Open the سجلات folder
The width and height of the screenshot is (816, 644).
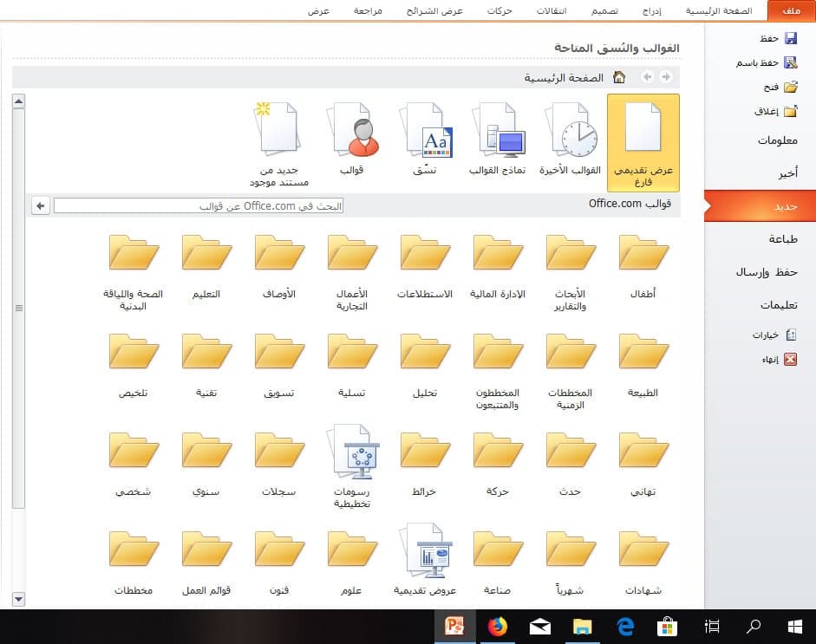click(x=279, y=464)
